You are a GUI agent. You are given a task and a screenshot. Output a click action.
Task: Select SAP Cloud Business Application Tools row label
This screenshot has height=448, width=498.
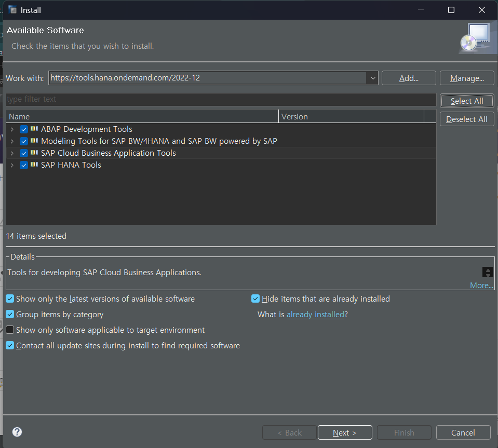pos(109,153)
